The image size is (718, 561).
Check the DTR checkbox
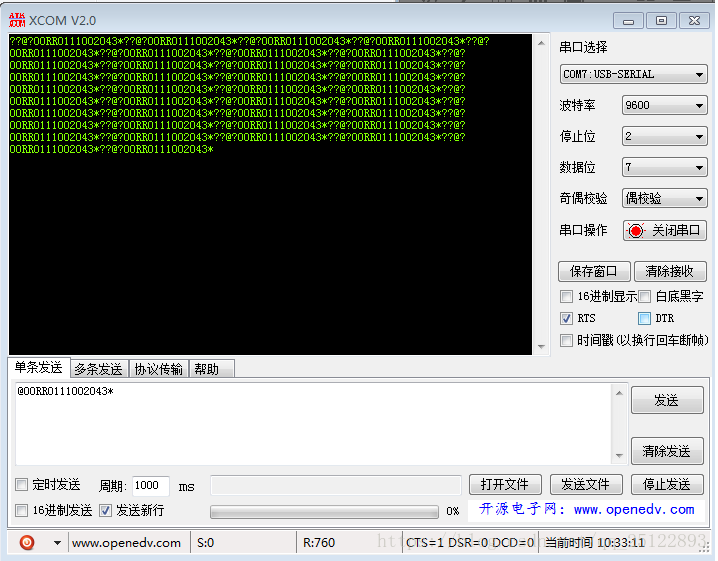(644, 318)
